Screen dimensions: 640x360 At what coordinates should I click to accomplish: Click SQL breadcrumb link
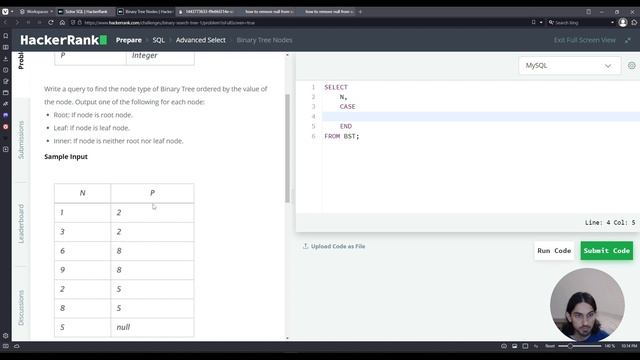click(x=158, y=40)
